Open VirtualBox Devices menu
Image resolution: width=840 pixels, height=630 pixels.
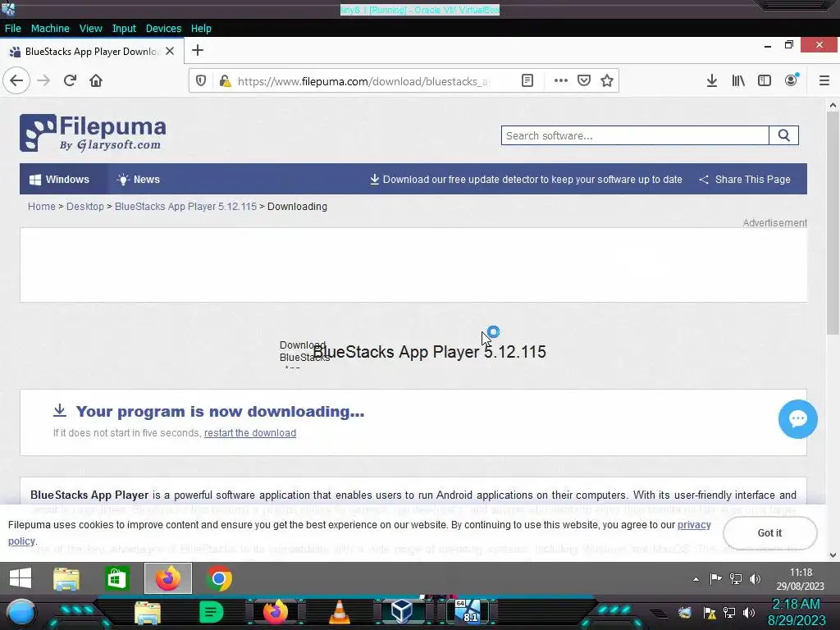[163, 29]
